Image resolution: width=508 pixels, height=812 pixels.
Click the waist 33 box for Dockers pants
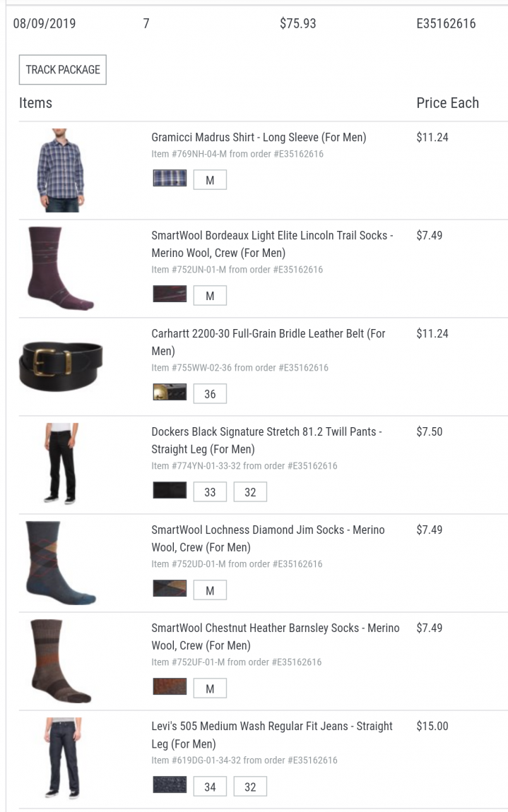click(x=210, y=492)
